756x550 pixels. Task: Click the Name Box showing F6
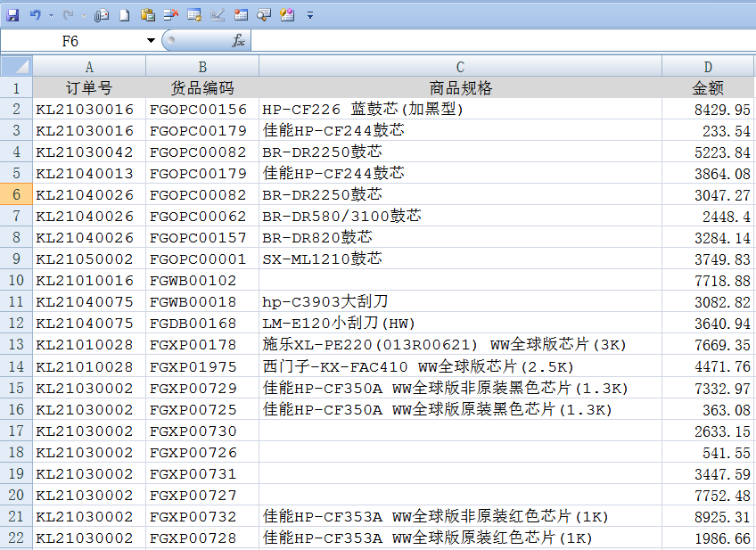click(x=72, y=41)
